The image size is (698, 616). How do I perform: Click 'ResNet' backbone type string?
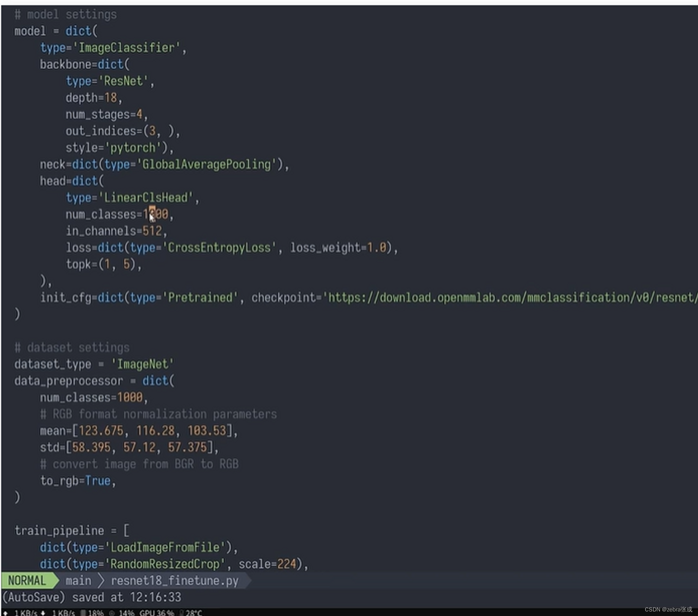(124, 81)
